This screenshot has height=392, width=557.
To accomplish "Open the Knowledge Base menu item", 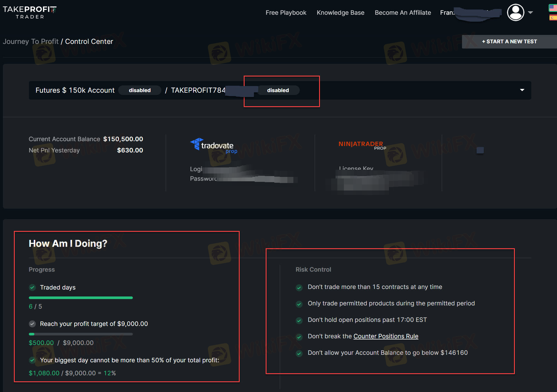I will [x=340, y=13].
